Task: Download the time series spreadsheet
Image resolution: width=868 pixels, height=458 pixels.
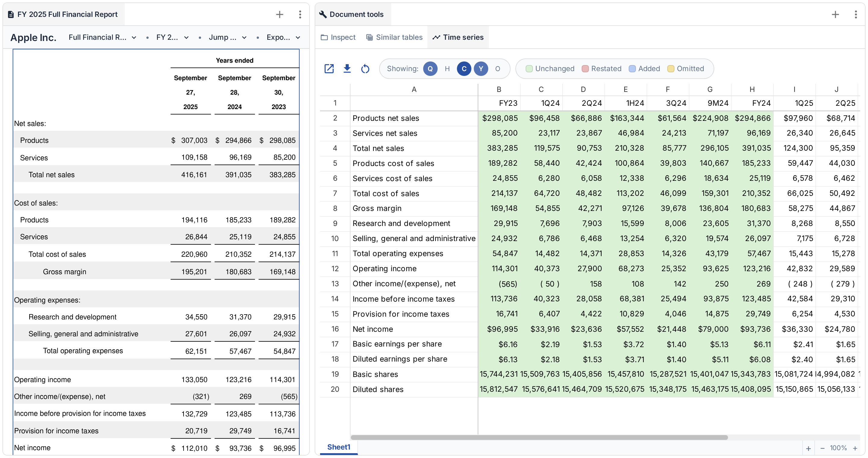Action: click(x=347, y=69)
